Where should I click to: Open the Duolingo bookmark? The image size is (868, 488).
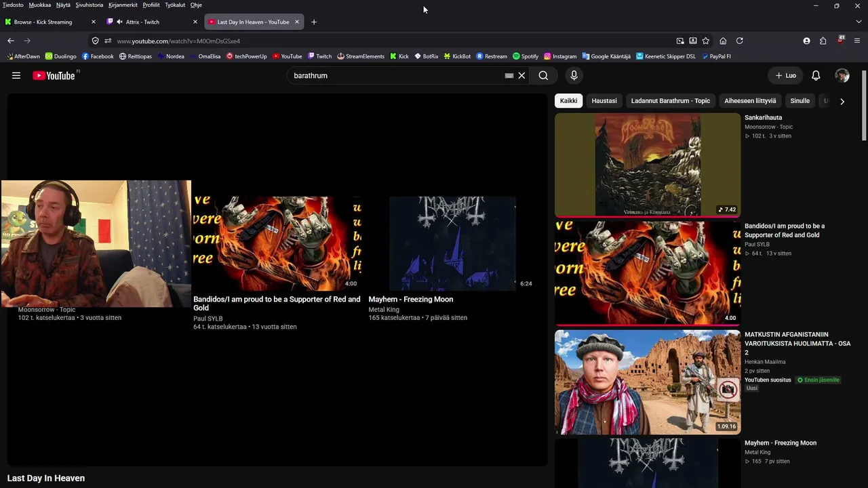61,56
